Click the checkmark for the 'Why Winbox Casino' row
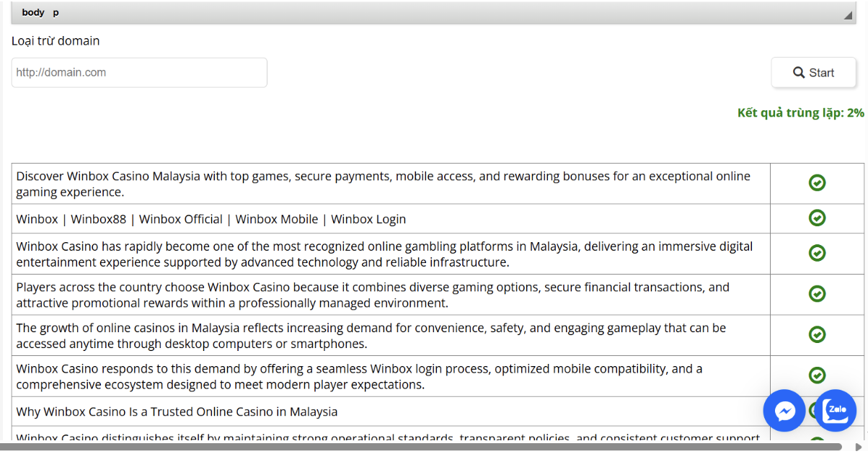This screenshot has width=868, height=454. 817,411
